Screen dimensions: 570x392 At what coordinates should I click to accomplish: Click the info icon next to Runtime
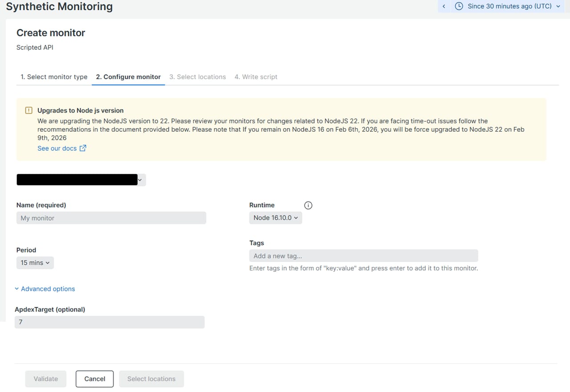308,205
